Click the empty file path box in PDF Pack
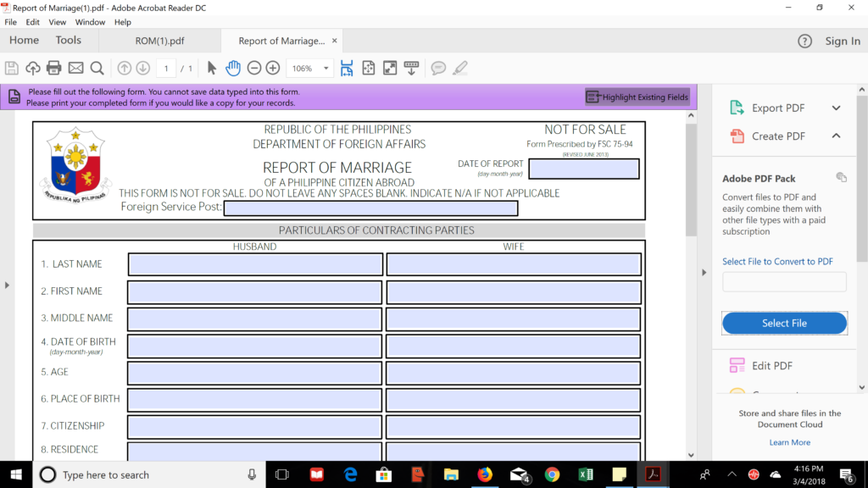The height and width of the screenshot is (488, 868). coord(784,281)
